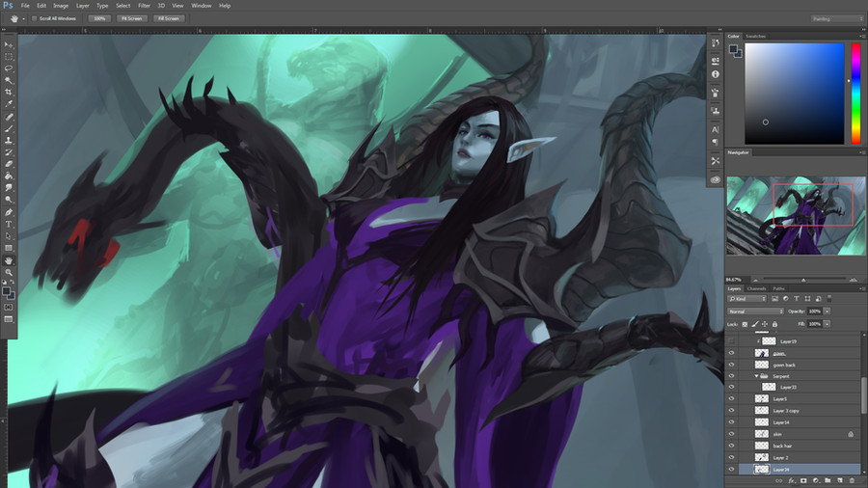Viewport: 868px width, 488px height.
Task: Switch to the Paths tab
Action: (779, 288)
